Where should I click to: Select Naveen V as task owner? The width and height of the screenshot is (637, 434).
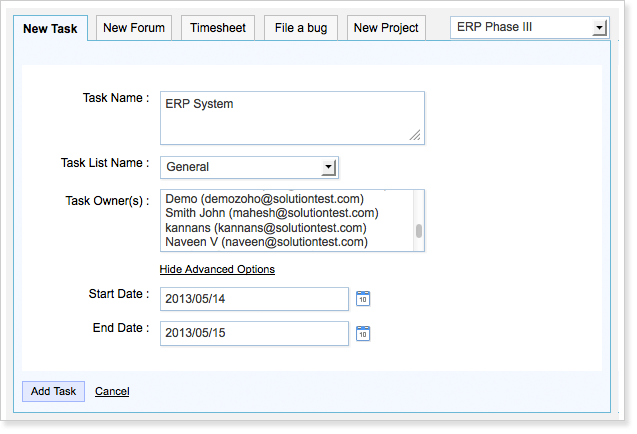[266, 242]
